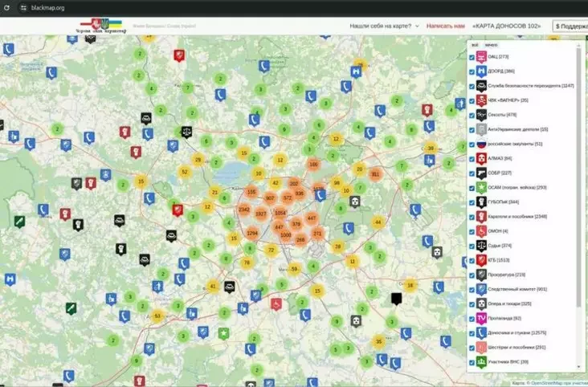Click the Пропаганда TV icon in the legend
The width and height of the screenshot is (588, 387).
pyautogui.click(x=481, y=318)
